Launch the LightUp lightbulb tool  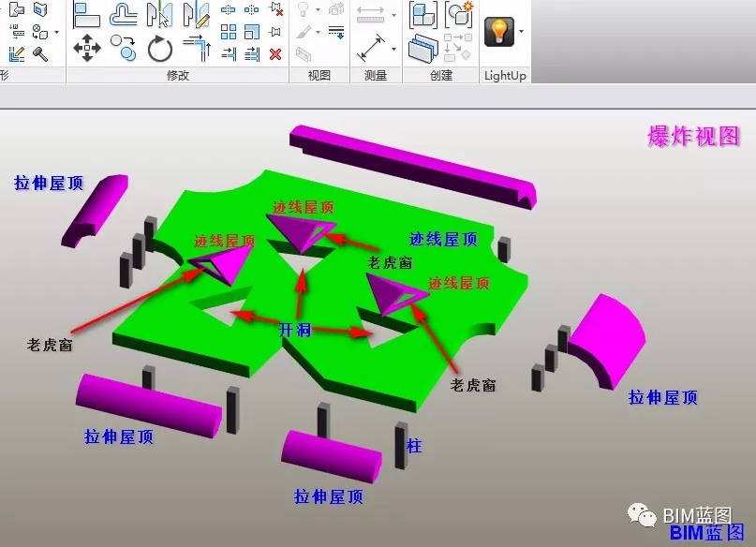tap(499, 32)
